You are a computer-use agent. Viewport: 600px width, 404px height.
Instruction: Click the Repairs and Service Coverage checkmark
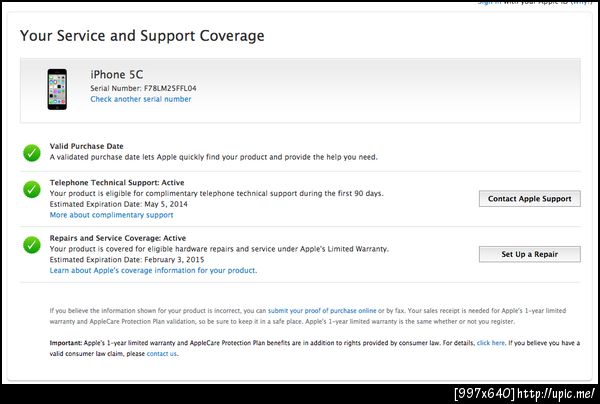pyautogui.click(x=32, y=245)
